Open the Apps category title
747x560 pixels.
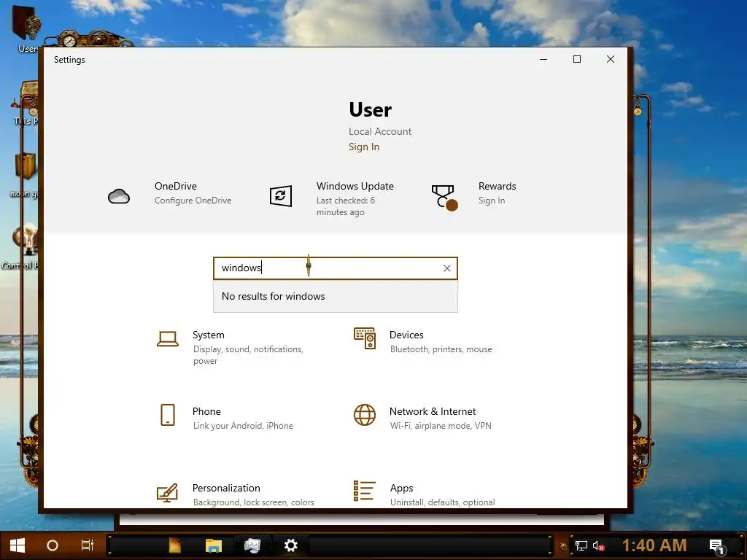(402, 488)
